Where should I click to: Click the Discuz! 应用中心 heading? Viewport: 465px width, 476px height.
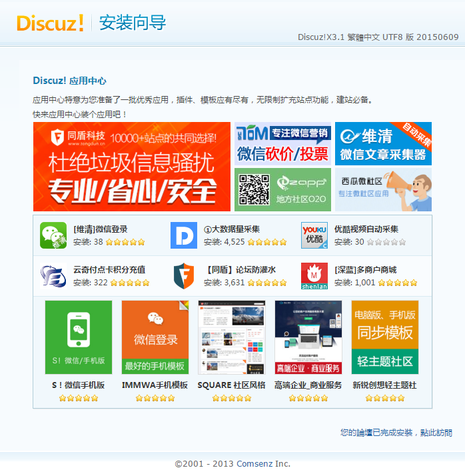pyautogui.click(x=69, y=81)
